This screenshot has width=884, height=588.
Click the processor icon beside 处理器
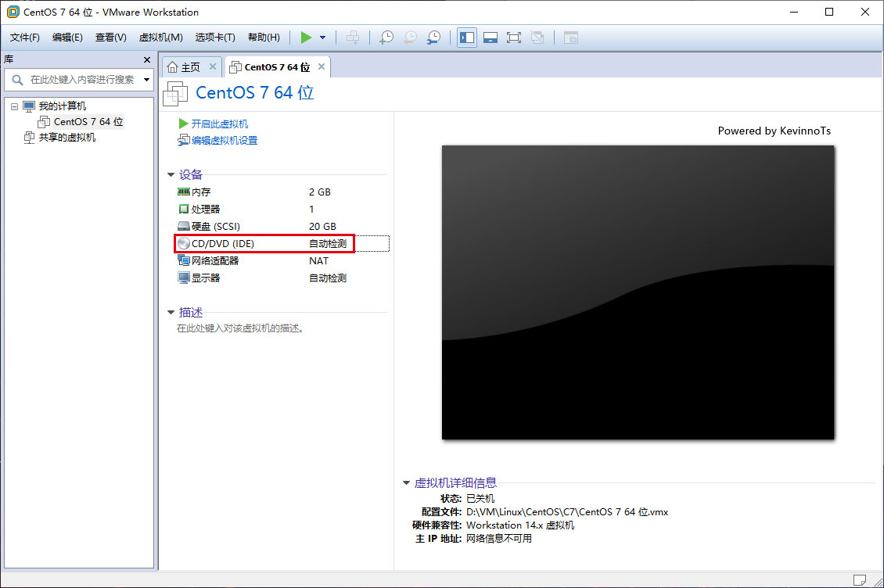click(x=184, y=209)
